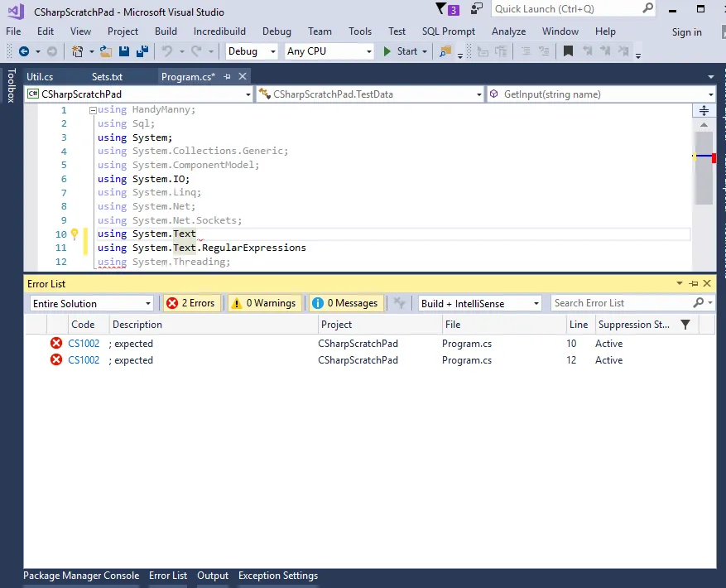Pin the Program.cs tab
The image size is (726, 588).
click(x=227, y=77)
